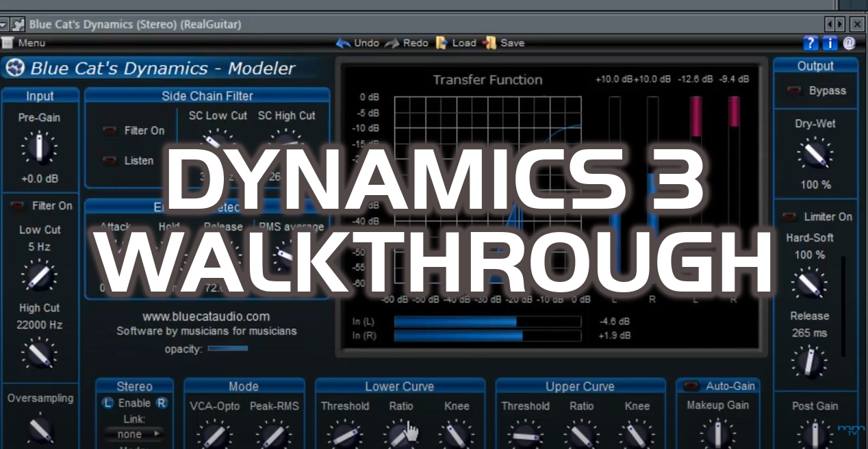Click the Load preset folder icon
Screen dimensions: 868x449
click(442, 43)
